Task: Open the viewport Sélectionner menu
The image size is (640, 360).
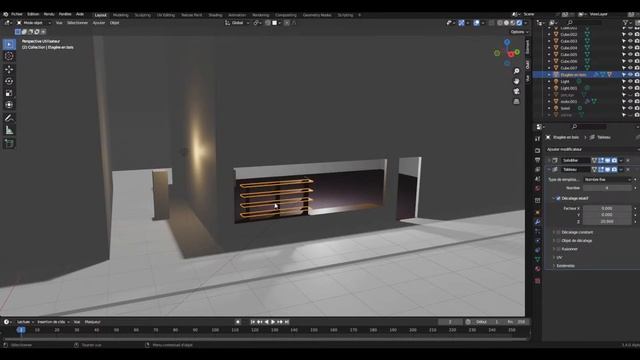Action: tap(78, 23)
